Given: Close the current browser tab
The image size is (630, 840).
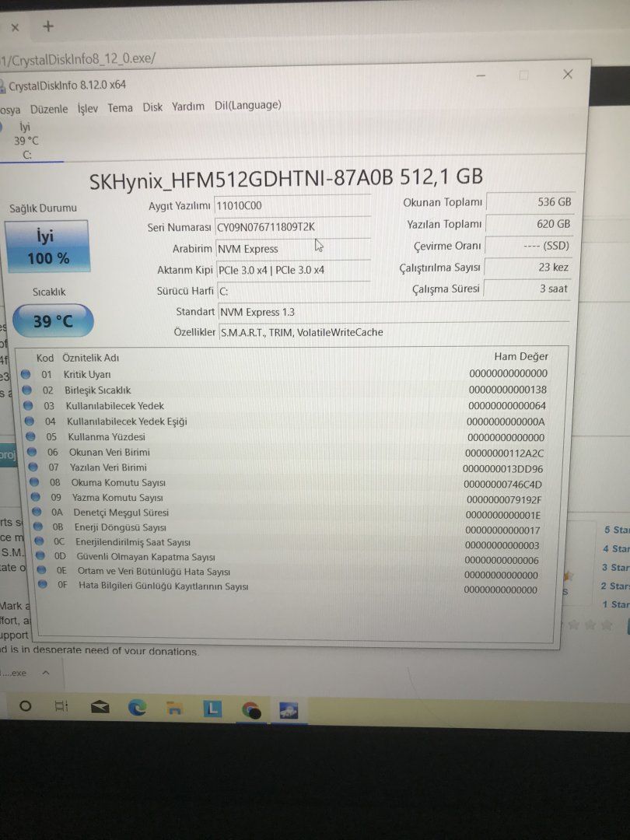Looking at the screenshot, I should (15, 27).
